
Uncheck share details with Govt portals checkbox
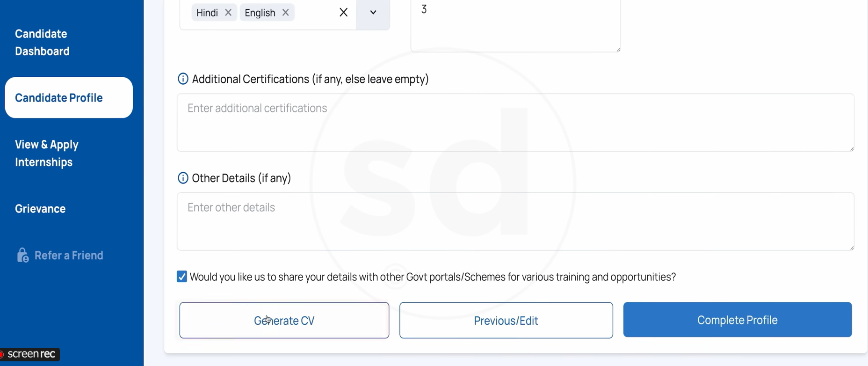click(182, 277)
